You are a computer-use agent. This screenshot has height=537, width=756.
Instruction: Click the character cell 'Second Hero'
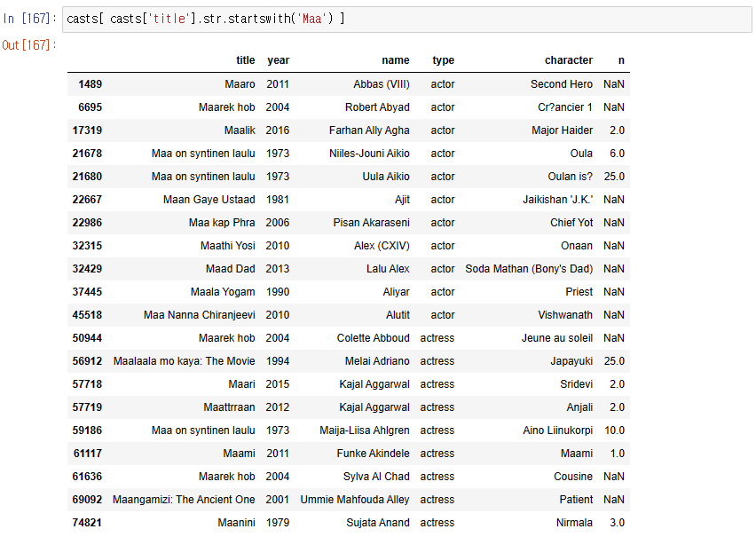pos(562,84)
